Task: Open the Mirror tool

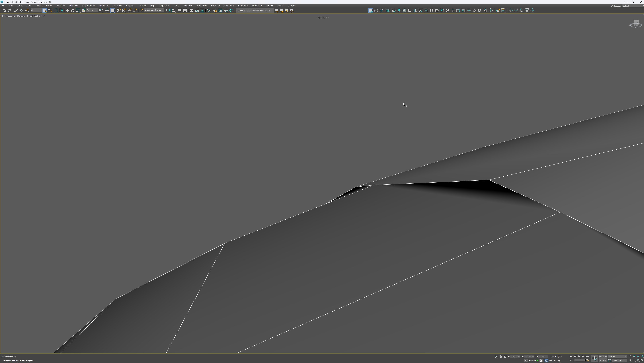Action: pyautogui.click(x=168, y=10)
